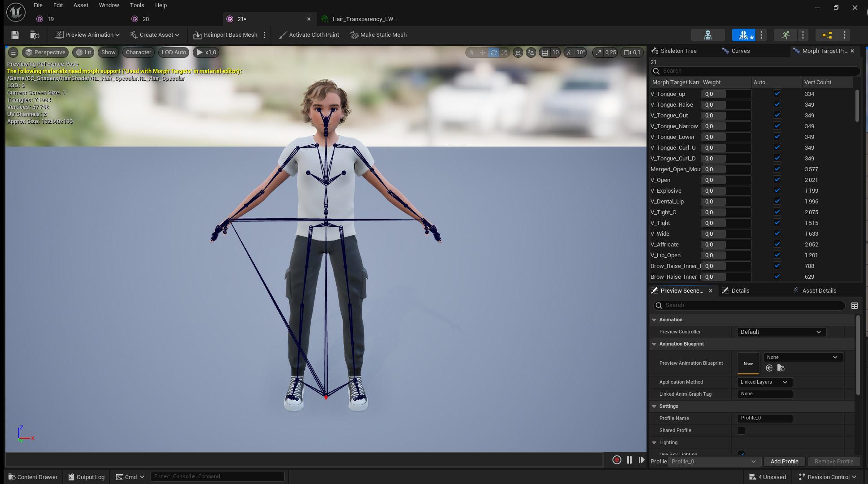The image size is (868, 484).
Task: Open Preview Animation Blueprint None dropdown
Action: [x=803, y=357]
